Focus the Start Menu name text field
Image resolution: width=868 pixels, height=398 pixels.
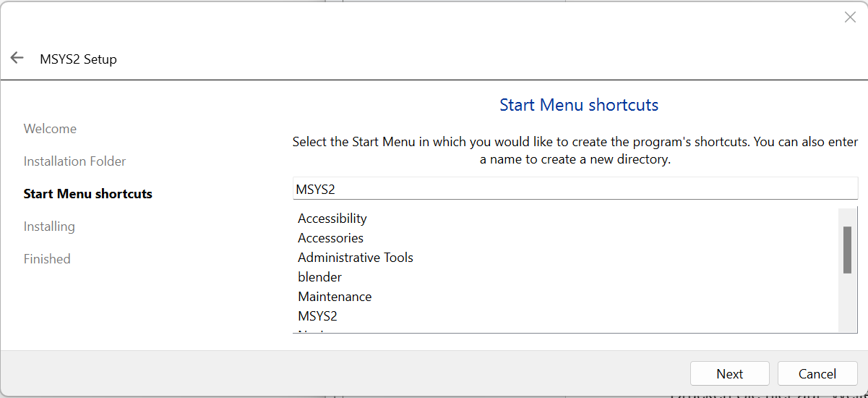575,190
